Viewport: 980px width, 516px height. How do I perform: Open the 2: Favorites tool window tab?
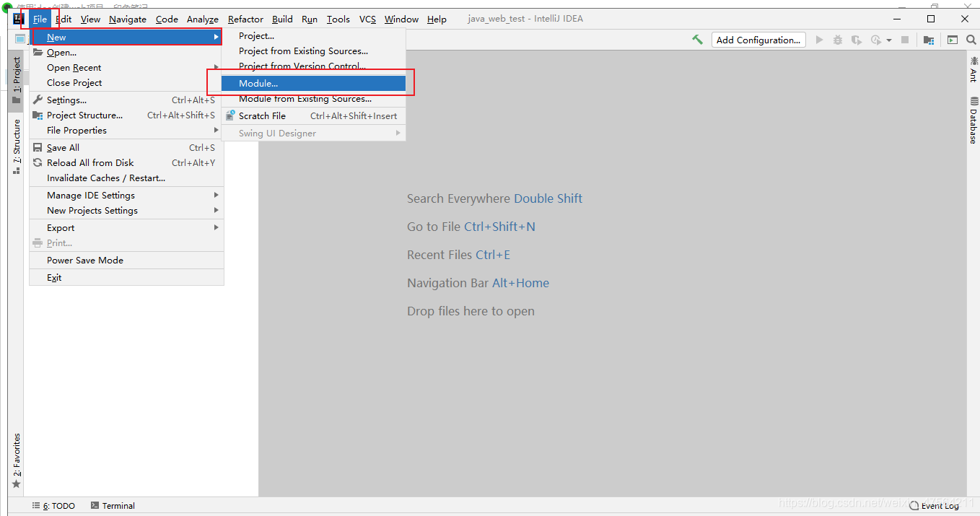[16, 460]
